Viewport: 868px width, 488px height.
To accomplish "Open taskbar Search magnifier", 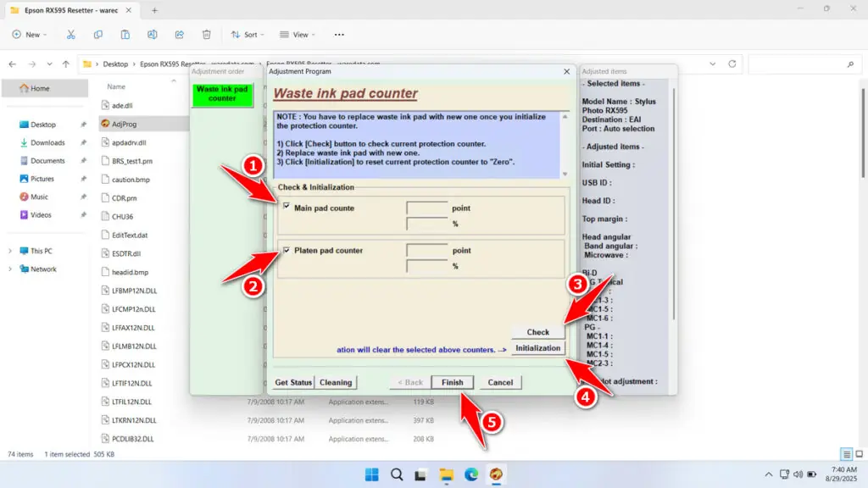I will click(397, 474).
